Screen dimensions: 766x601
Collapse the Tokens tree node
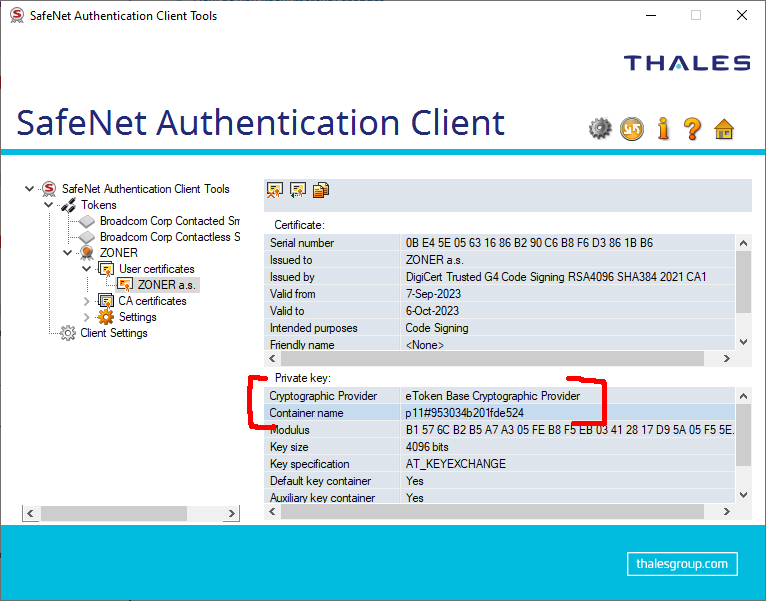pos(48,205)
